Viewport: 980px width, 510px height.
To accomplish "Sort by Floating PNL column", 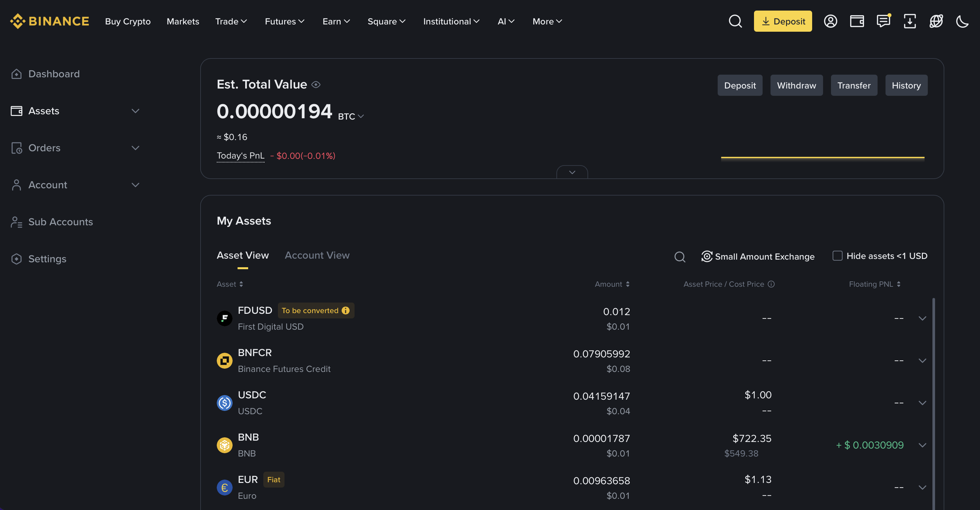I will [x=875, y=284].
